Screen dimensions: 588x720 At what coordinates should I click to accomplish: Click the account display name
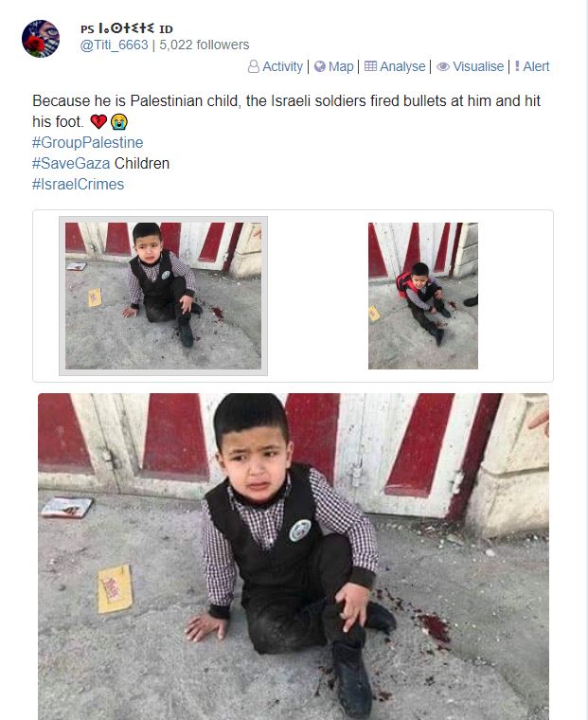pos(127,28)
